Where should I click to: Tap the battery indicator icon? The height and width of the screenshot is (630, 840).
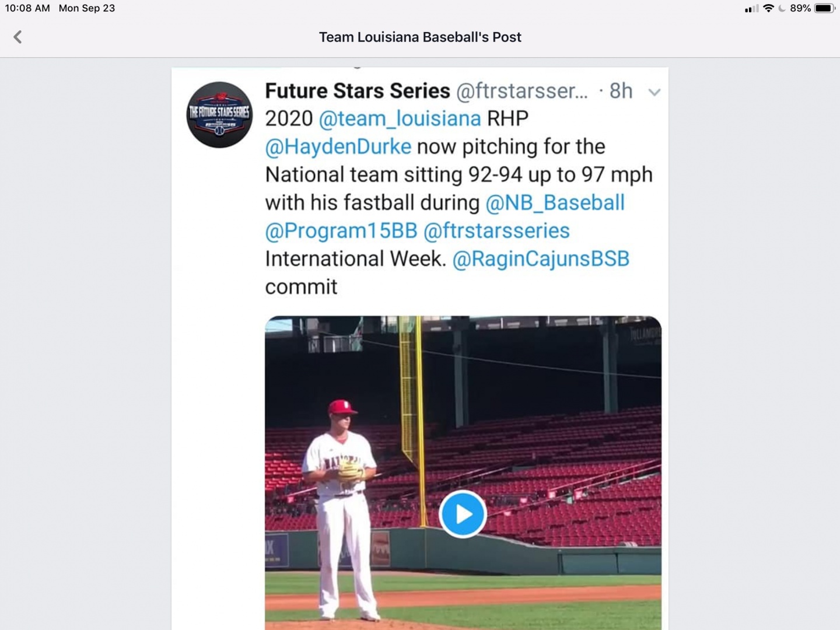tap(824, 8)
